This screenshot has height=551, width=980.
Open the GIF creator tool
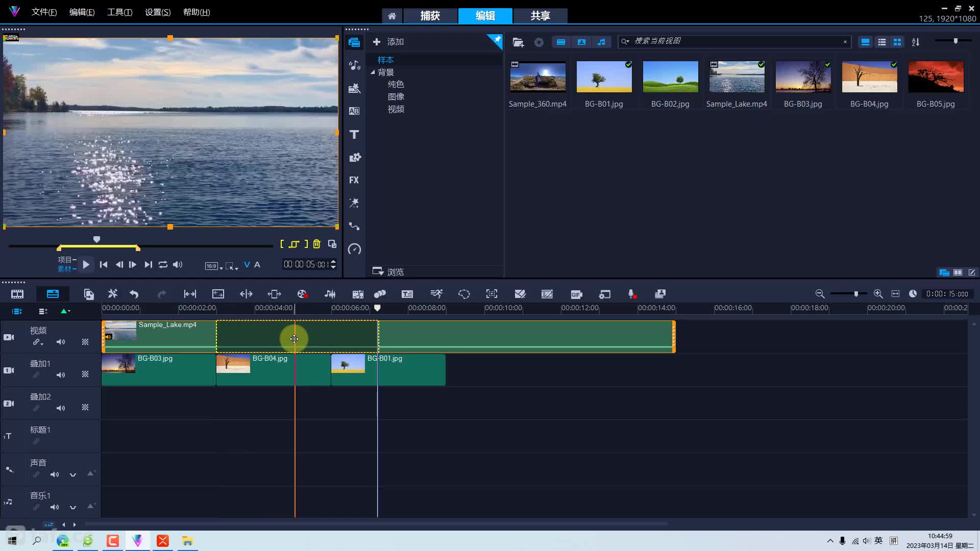click(x=576, y=294)
